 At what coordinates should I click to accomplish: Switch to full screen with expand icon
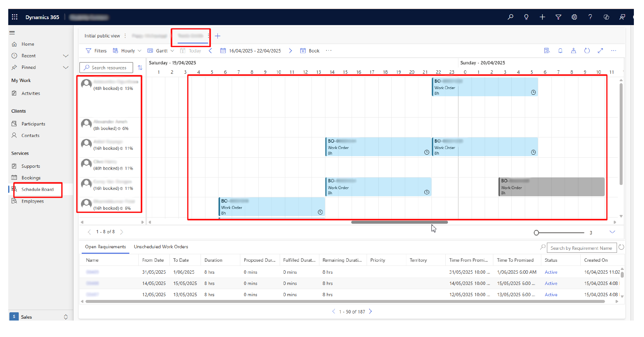click(x=600, y=51)
